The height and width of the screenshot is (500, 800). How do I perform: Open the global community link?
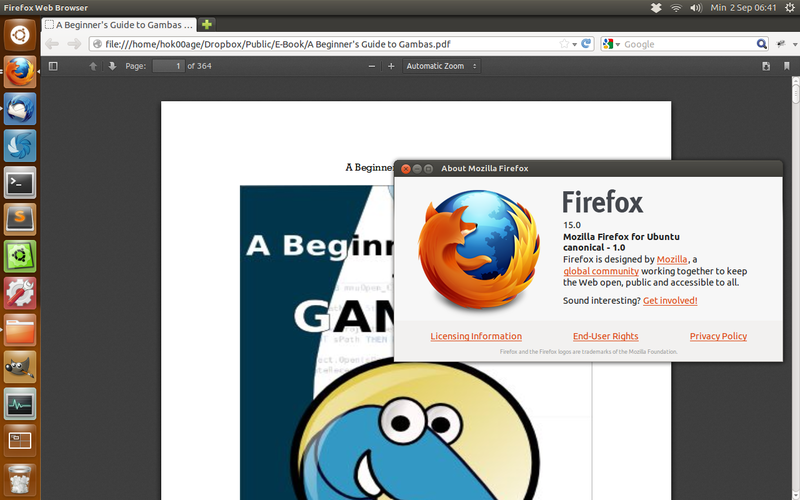tap(601, 271)
